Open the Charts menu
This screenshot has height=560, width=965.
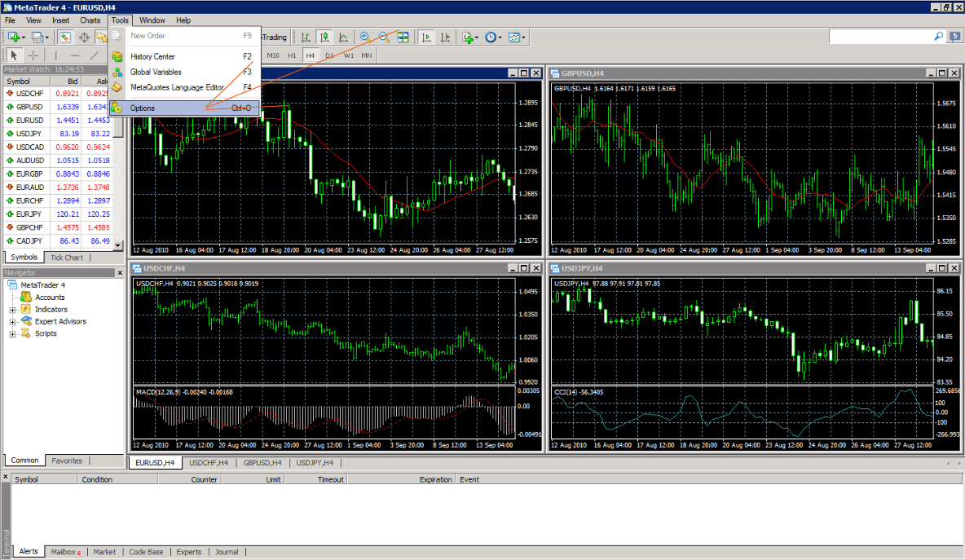pyautogui.click(x=90, y=20)
